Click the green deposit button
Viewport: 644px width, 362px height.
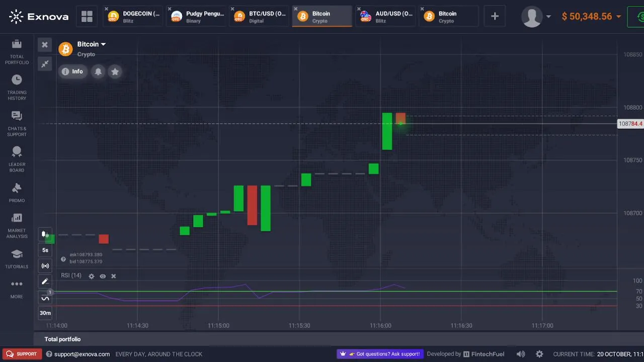(x=636, y=17)
